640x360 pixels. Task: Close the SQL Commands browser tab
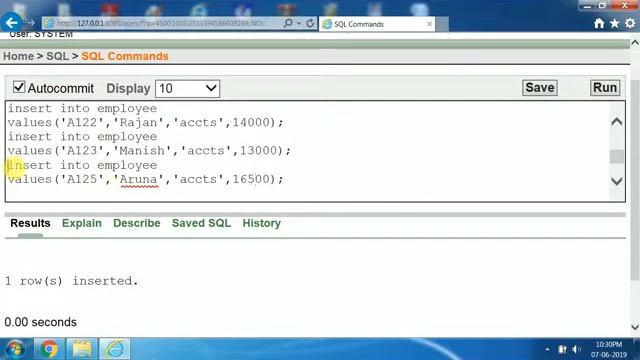(429, 24)
